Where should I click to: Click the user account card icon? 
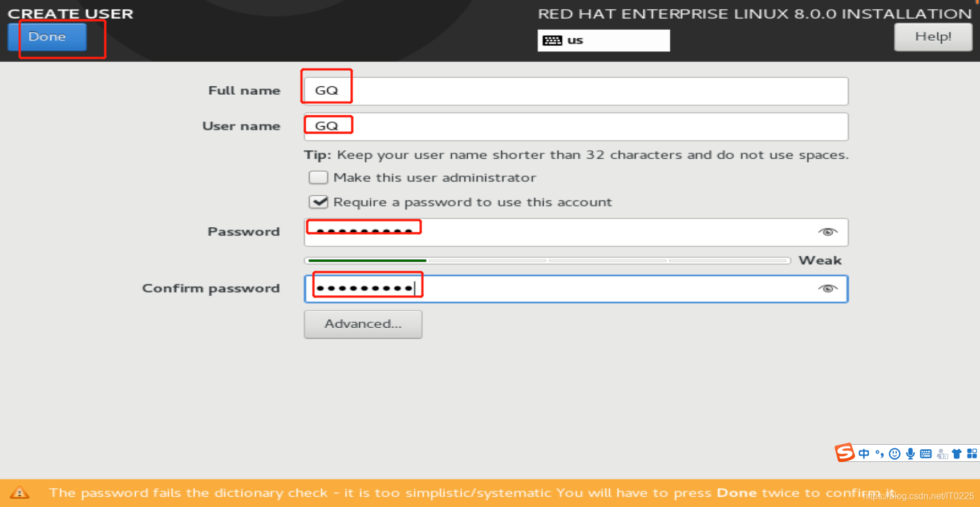(942, 454)
